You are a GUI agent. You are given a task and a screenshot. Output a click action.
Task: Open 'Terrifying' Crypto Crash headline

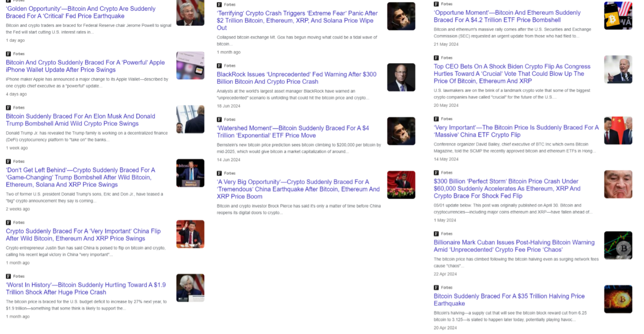(297, 20)
